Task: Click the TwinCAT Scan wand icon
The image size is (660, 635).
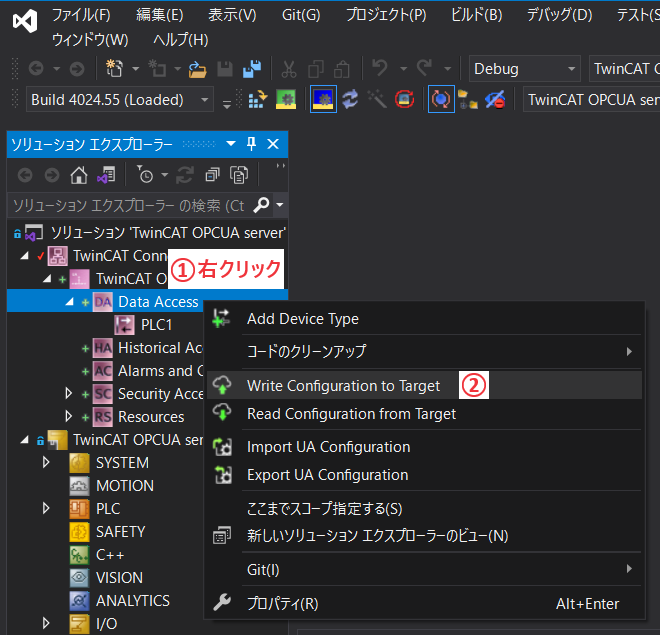Action: (x=377, y=100)
